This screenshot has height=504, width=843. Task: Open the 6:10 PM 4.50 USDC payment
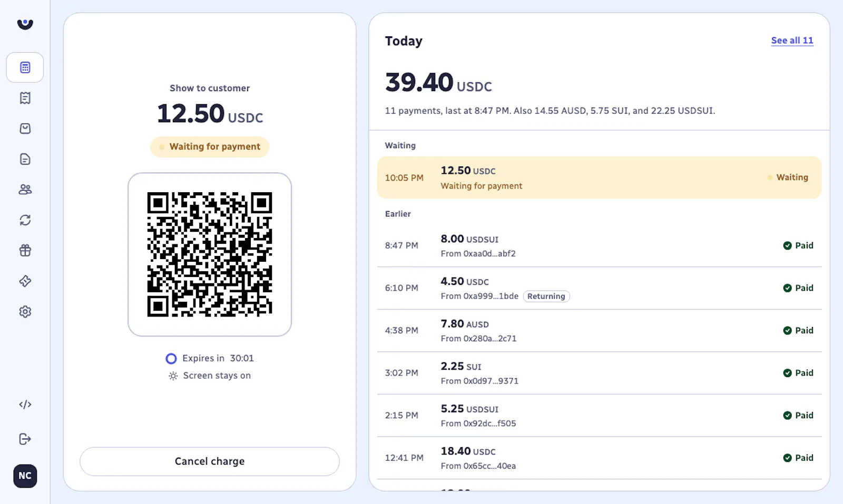tap(599, 288)
